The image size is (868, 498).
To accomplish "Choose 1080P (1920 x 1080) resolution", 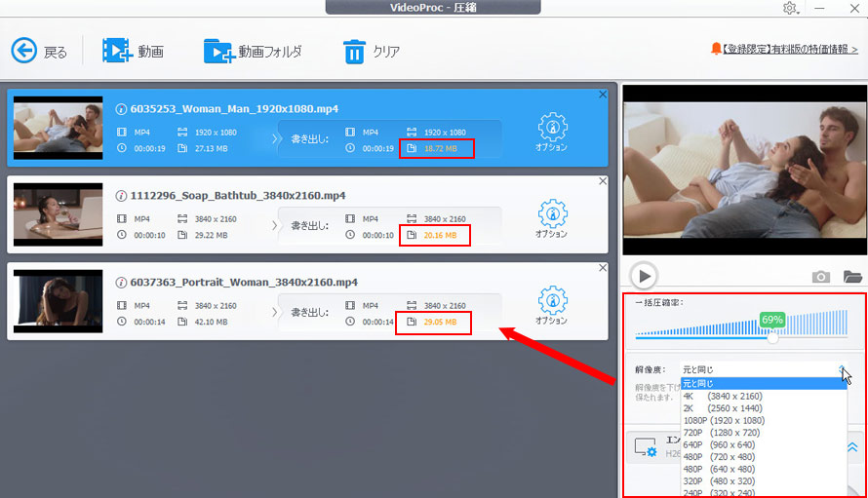I will pyautogui.click(x=764, y=421).
